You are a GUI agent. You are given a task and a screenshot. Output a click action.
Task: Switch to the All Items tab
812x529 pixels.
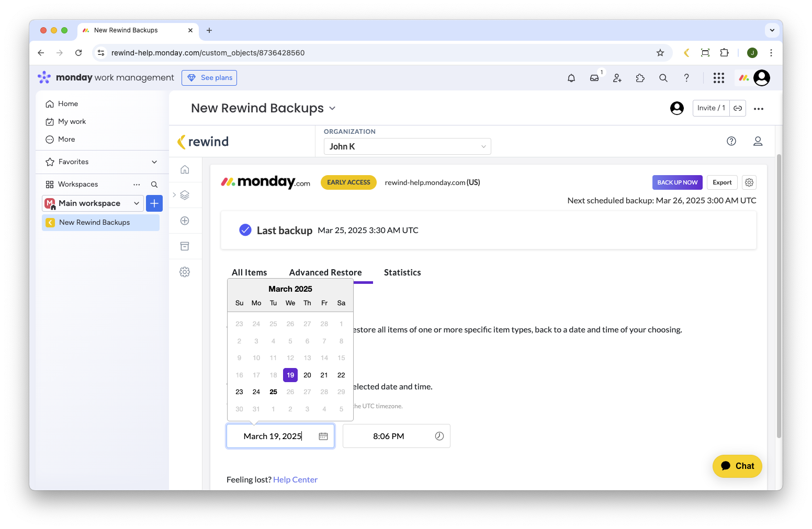250,272
